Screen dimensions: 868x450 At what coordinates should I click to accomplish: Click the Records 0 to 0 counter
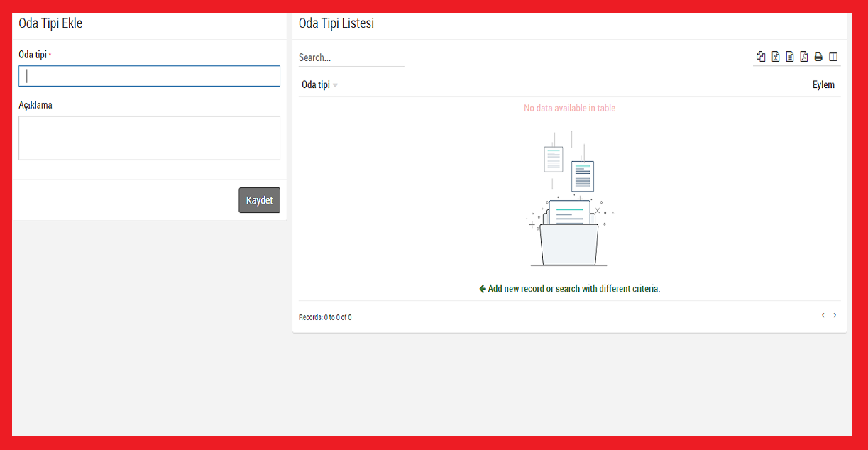325,317
